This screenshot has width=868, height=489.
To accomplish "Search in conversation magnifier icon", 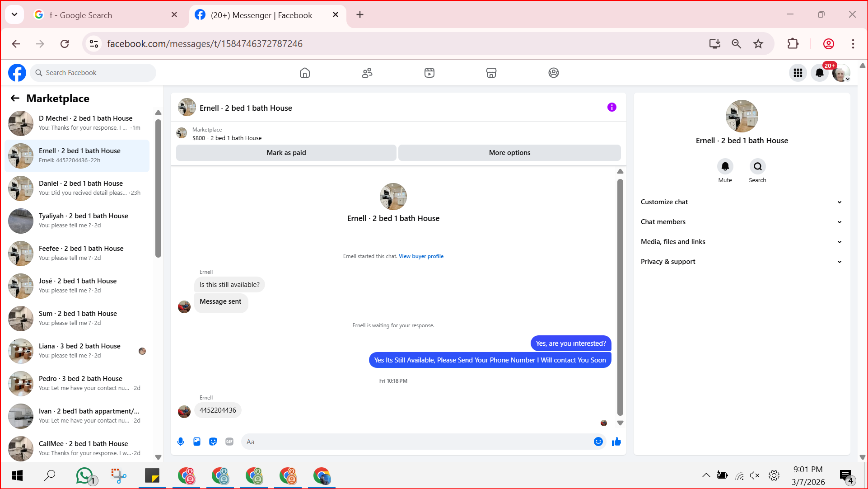I will coord(757,166).
